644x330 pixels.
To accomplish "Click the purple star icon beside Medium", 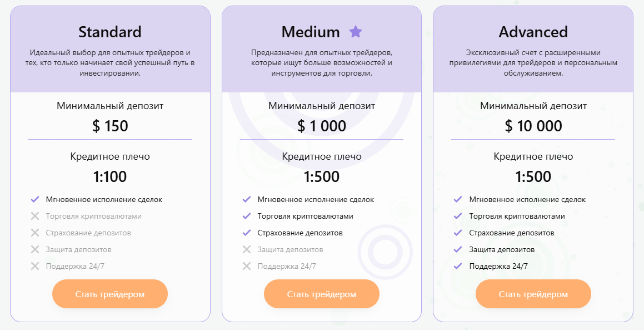I will coord(355,32).
